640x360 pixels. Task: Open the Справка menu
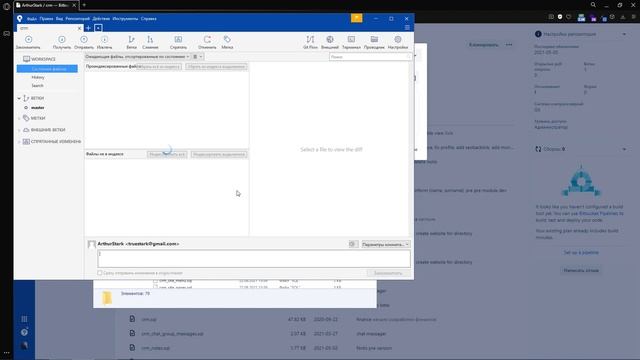149,19
